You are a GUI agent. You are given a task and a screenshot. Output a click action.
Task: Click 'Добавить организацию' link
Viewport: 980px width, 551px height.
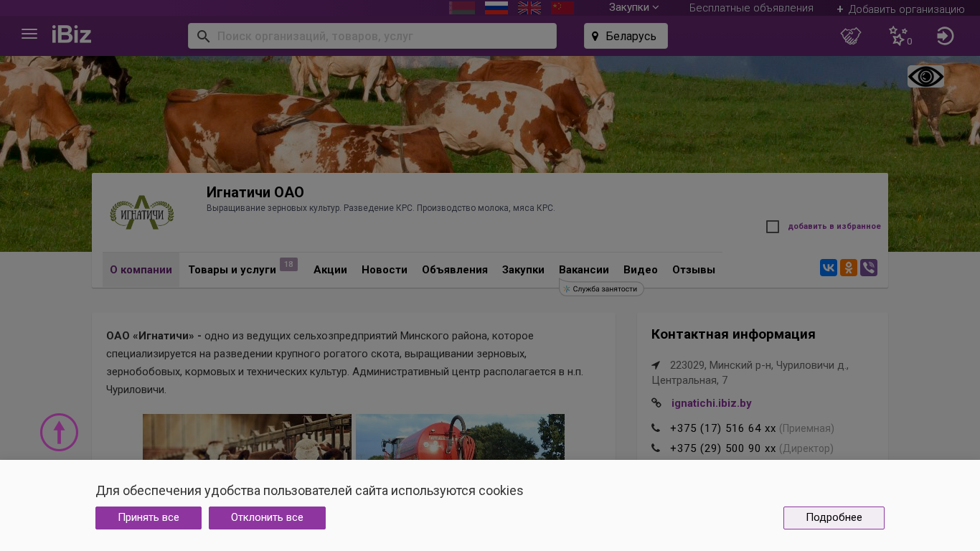tap(900, 9)
